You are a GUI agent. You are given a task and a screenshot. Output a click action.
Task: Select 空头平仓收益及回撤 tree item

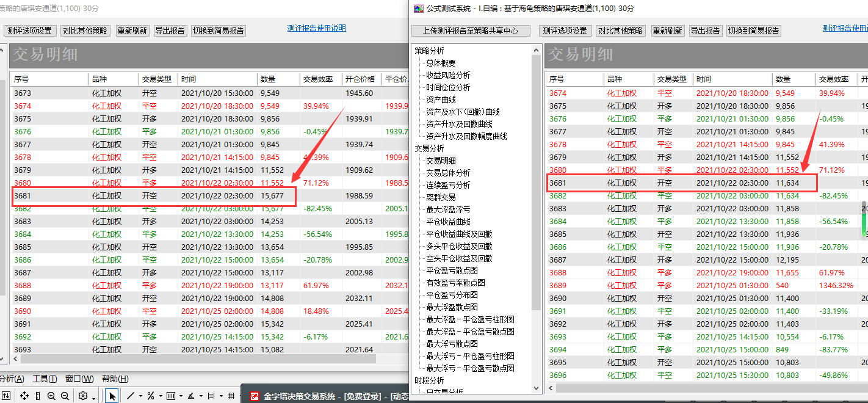(x=459, y=258)
